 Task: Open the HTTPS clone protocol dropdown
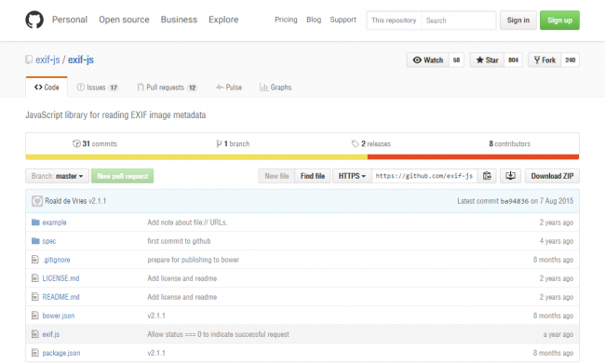pyautogui.click(x=352, y=176)
